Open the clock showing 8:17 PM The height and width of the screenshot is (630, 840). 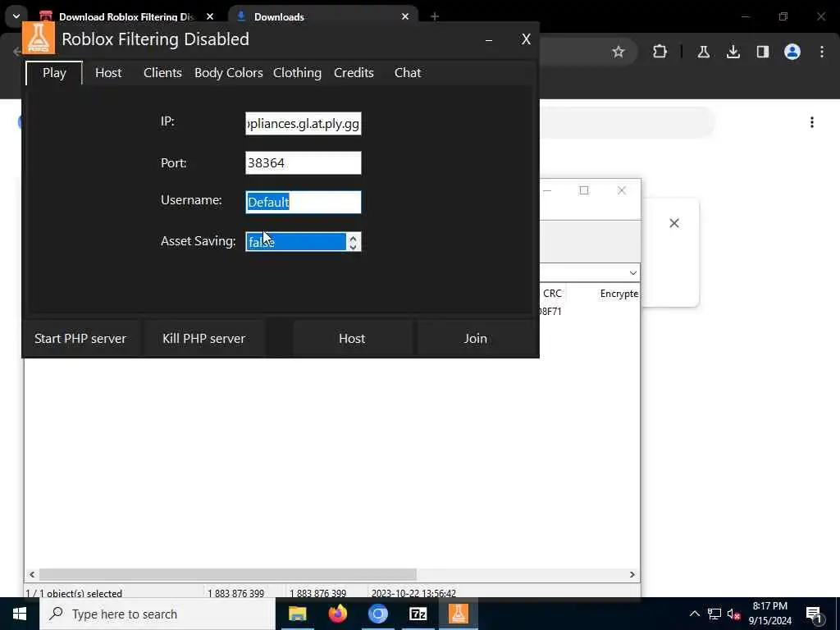(769, 614)
